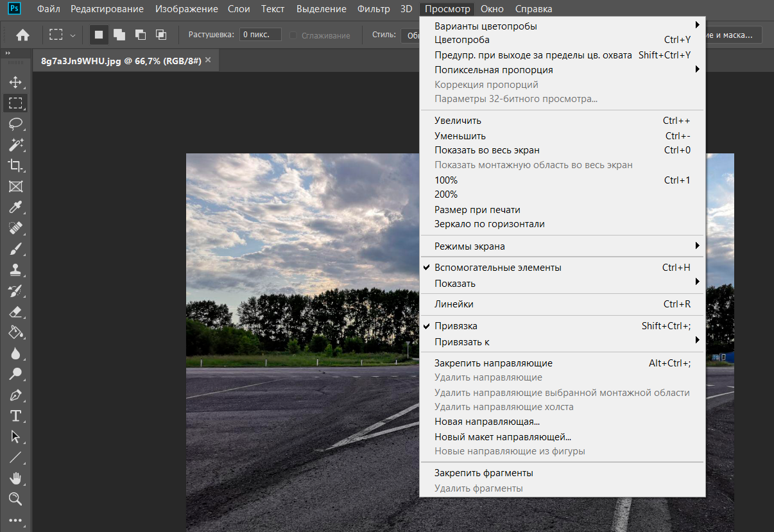Select the Move tool

tap(15, 82)
